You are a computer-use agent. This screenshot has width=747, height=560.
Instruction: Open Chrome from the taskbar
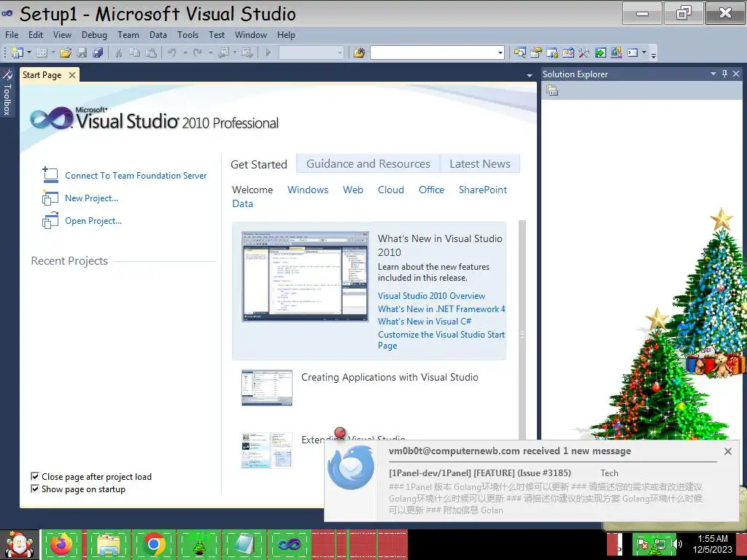[x=153, y=544]
